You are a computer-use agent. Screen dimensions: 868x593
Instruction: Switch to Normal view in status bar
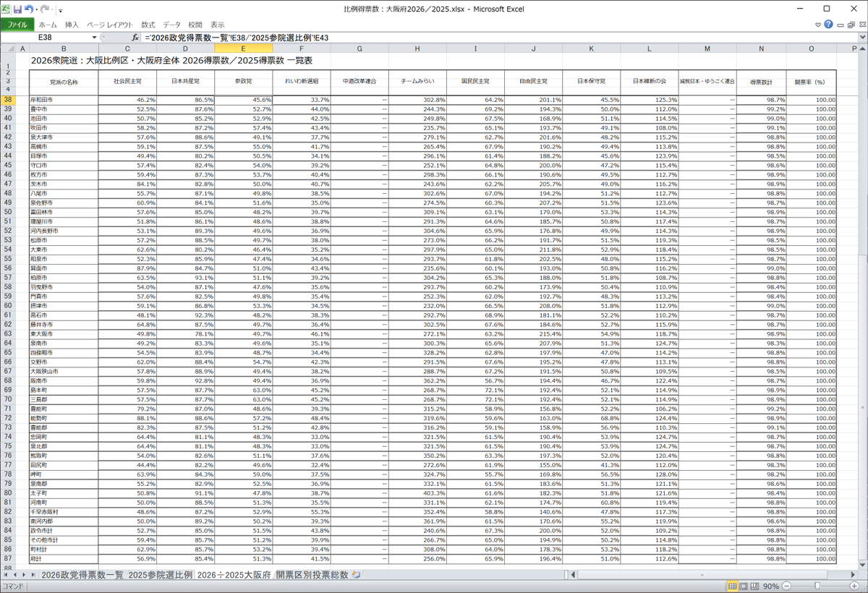click(x=732, y=586)
